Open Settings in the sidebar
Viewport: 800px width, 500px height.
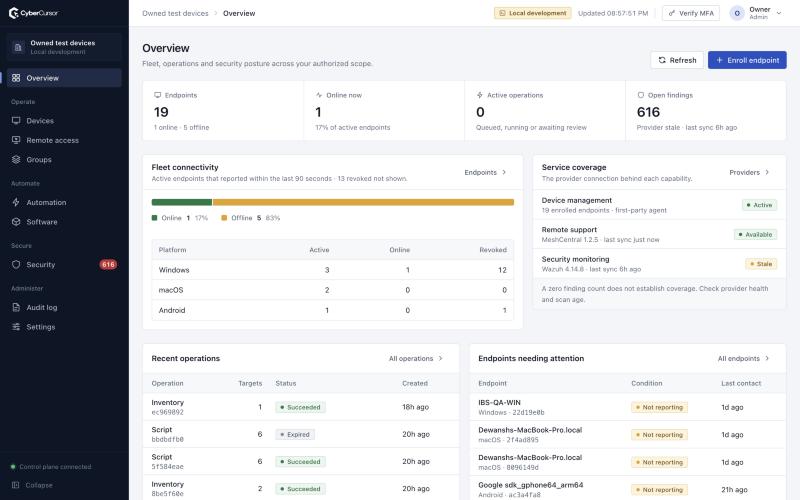(64, 327)
